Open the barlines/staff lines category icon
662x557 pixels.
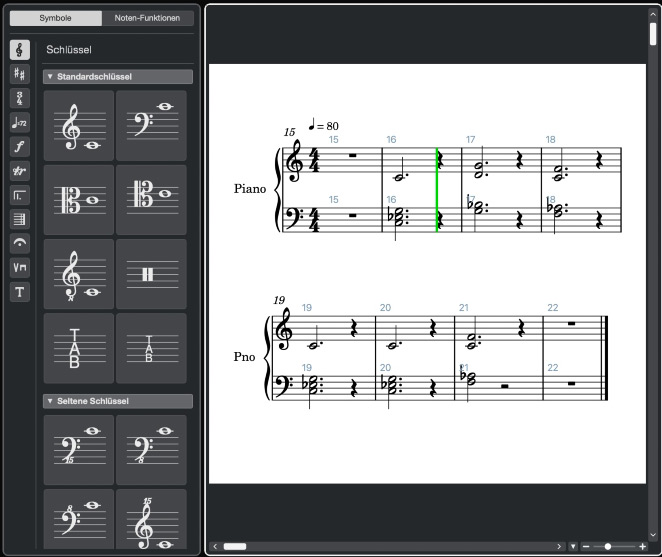pos(19,219)
